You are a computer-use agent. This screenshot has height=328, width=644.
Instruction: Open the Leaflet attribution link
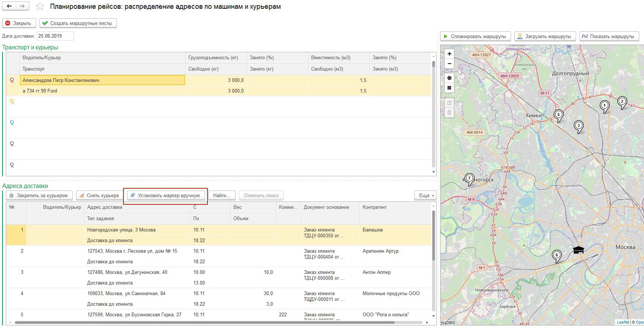click(623, 322)
